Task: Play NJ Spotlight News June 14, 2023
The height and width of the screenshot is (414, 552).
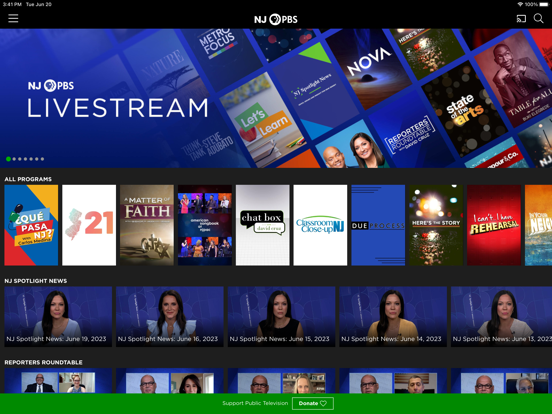Action: tap(393, 316)
